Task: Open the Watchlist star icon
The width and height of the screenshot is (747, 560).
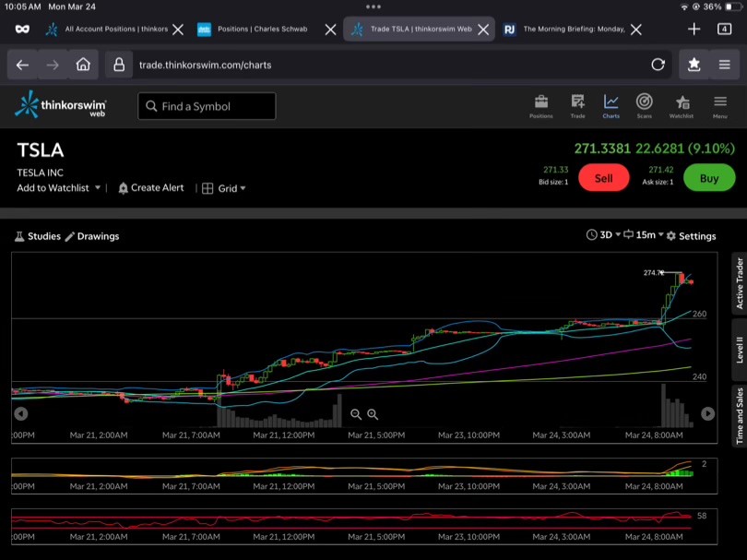Action: (x=682, y=106)
